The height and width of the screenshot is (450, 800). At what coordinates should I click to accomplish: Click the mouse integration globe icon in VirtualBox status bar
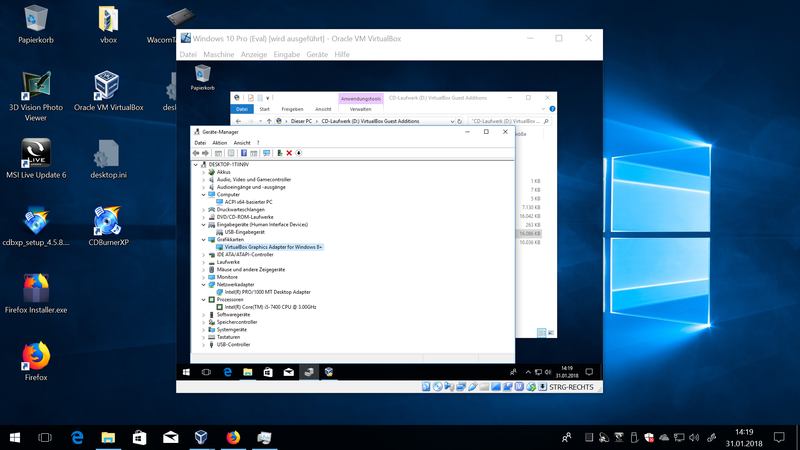pyautogui.click(x=531, y=387)
